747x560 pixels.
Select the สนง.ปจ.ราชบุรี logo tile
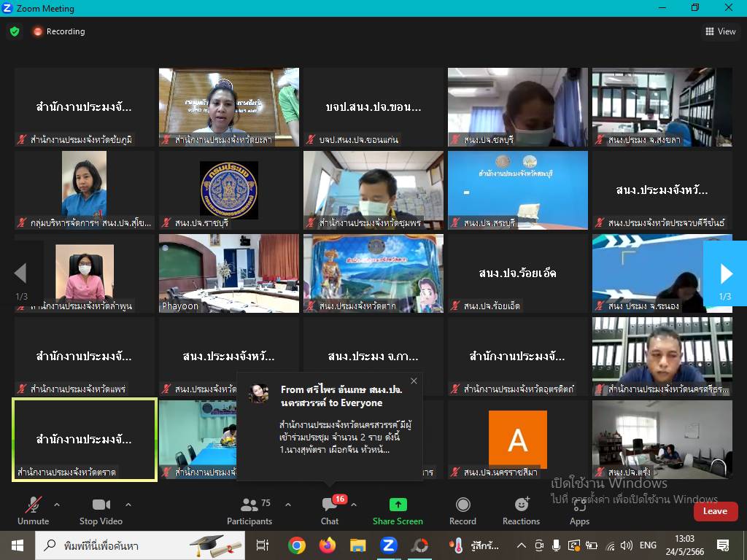229,190
